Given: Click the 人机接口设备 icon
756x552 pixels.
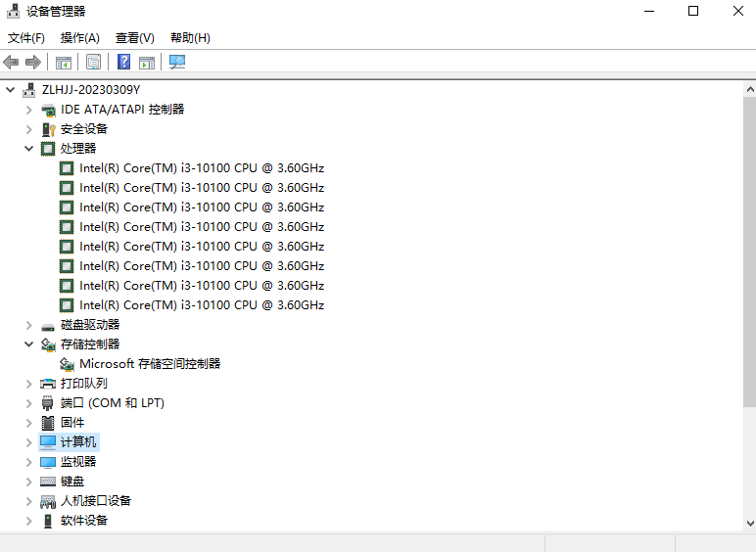Looking at the screenshot, I should [48, 501].
